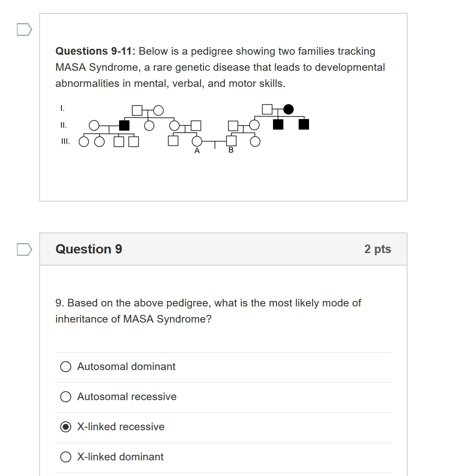Click the "Question 9" heading
468x476 pixels.
pos(89,249)
